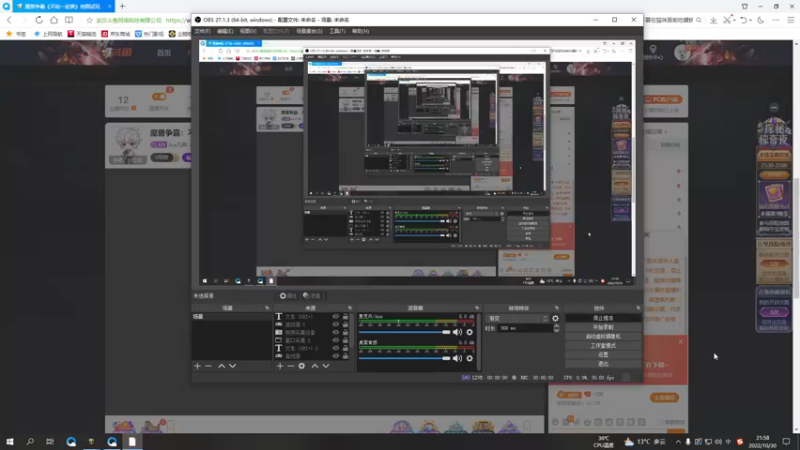Open 麦克风/Aux audio settings gear
The height and width of the screenshot is (450, 800).
(469, 332)
